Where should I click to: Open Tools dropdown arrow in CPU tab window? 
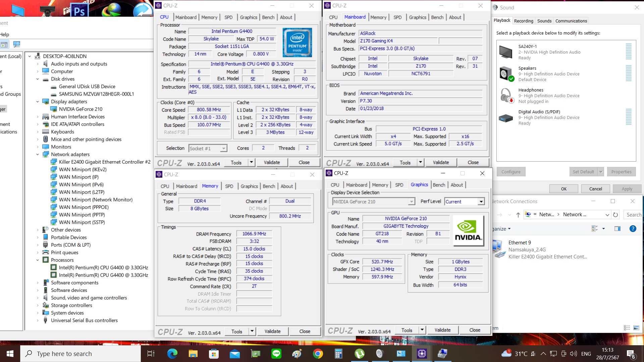pyautogui.click(x=252, y=163)
